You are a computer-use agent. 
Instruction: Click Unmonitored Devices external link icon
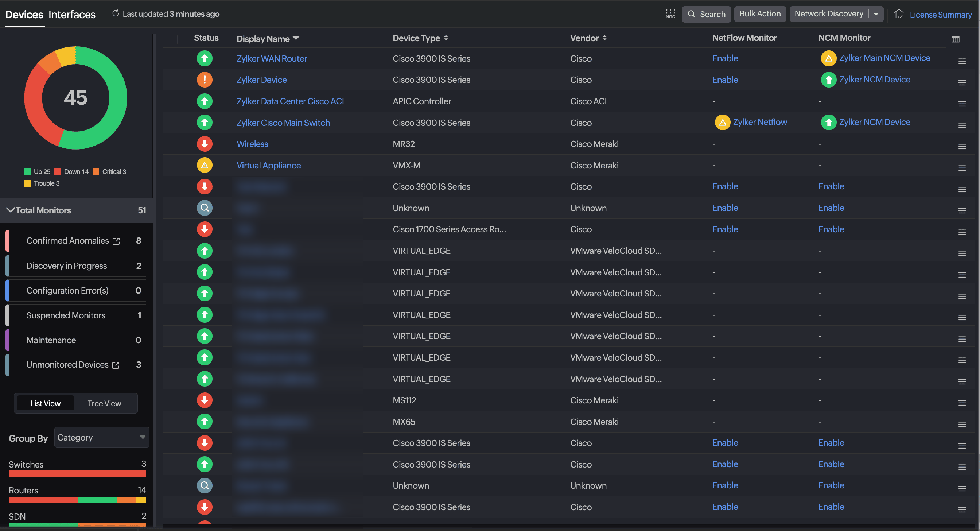116,365
